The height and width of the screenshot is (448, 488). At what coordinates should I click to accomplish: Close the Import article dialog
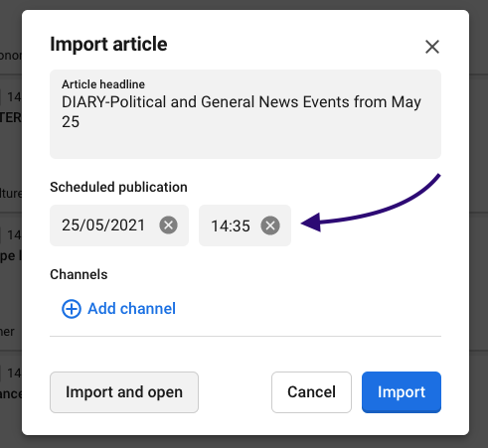pyautogui.click(x=432, y=47)
